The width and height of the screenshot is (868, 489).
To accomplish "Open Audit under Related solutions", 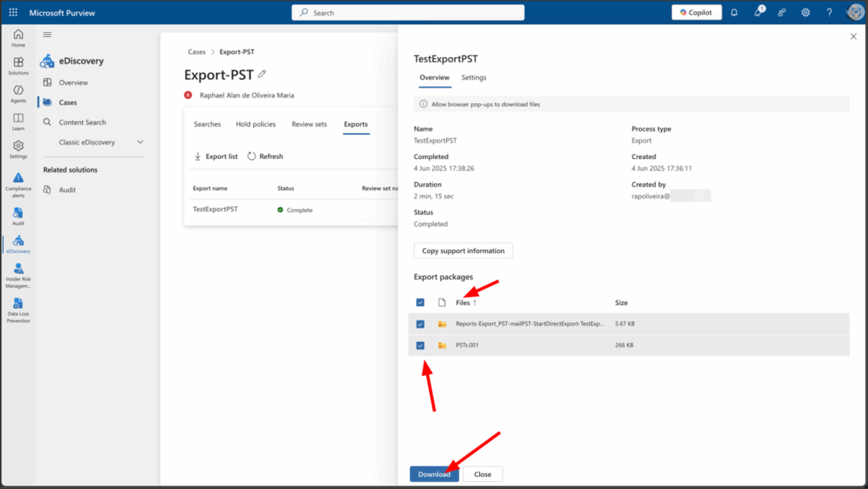I will pos(67,189).
